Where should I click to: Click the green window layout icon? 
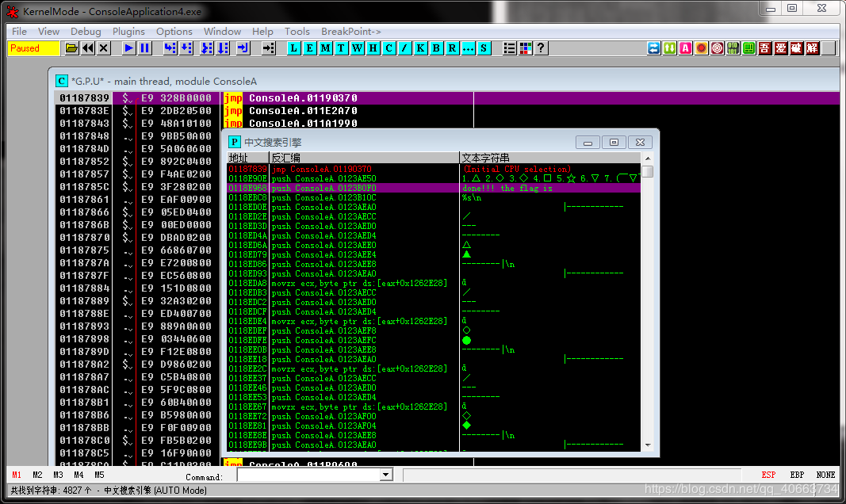749,48
